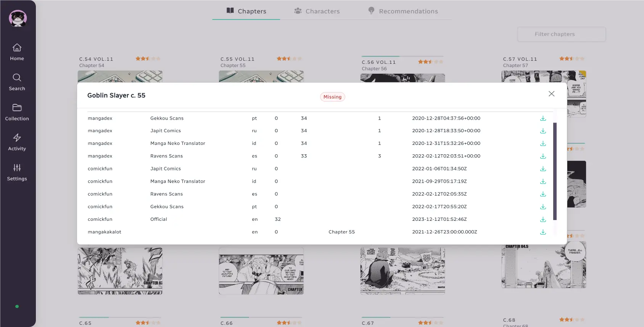Image resolution: width=644 pixels, height=327 pixels.
Task: Go to Home in sidebar
Action: pyautogui.click(x=17, y=52)
